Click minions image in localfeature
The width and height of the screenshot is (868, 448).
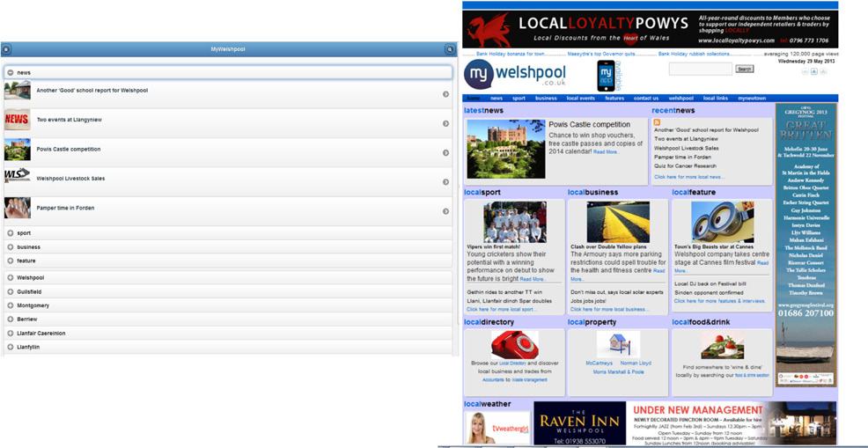[723, 222]
